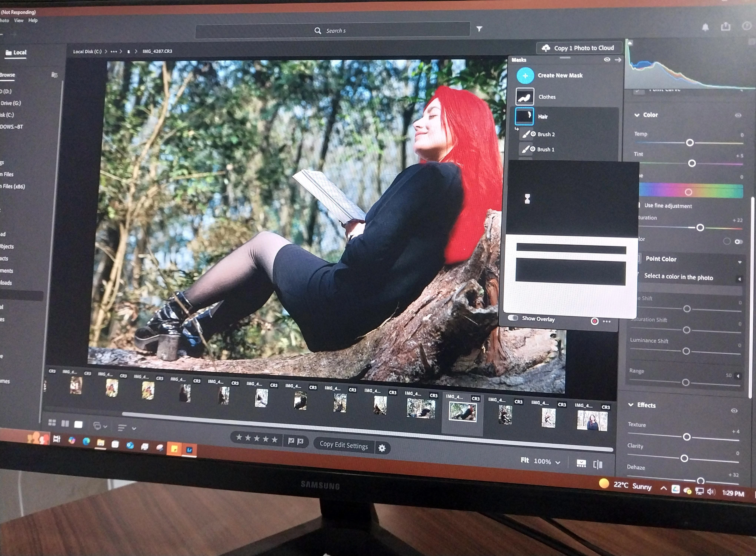Open the copy settings gear options
The height and width of the screenshot is (556, 756).
point(382,448)
